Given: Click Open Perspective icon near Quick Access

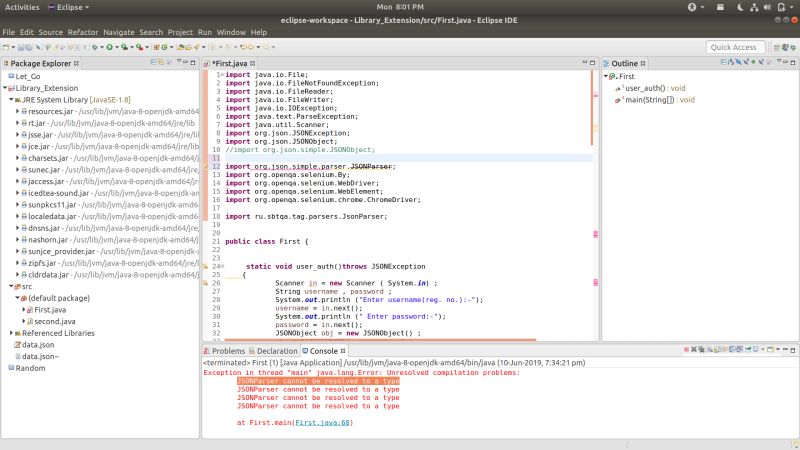Looking at the screenshot, I should (x=777, y=47).
